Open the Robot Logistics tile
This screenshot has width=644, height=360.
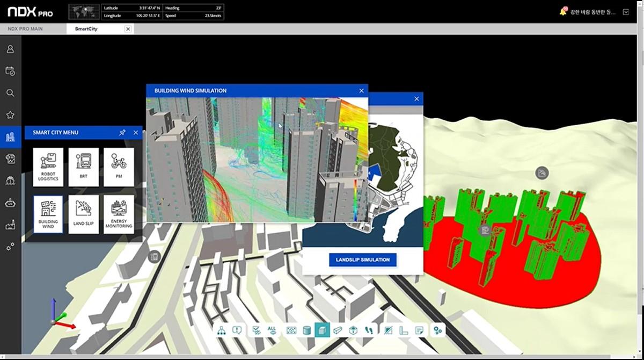[x=48, y=167]
